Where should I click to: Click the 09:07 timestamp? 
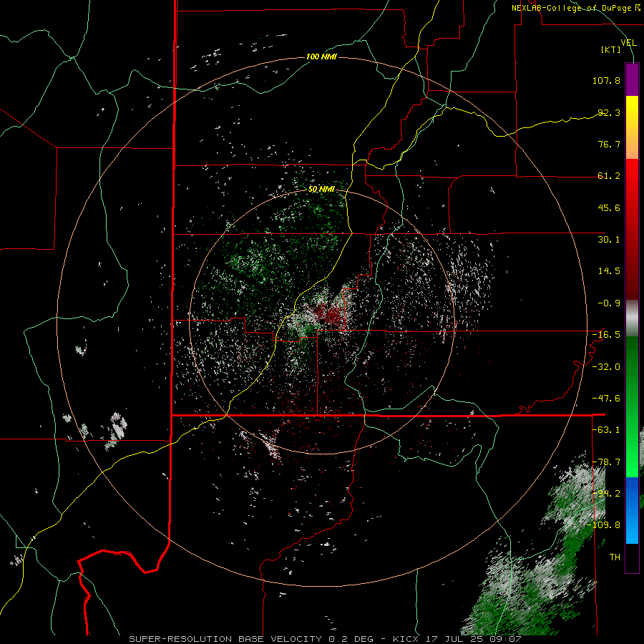point(506,639)
